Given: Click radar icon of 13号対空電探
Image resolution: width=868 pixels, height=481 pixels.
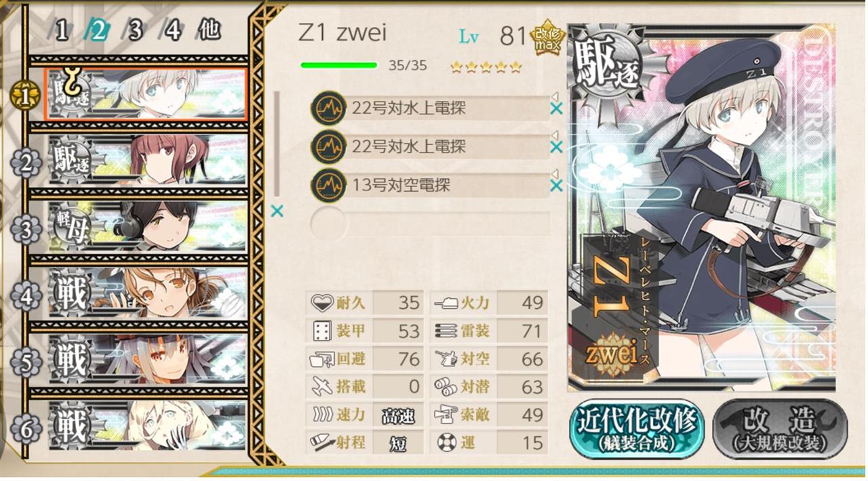Looking at the screenshot, I should click(328, 186).
